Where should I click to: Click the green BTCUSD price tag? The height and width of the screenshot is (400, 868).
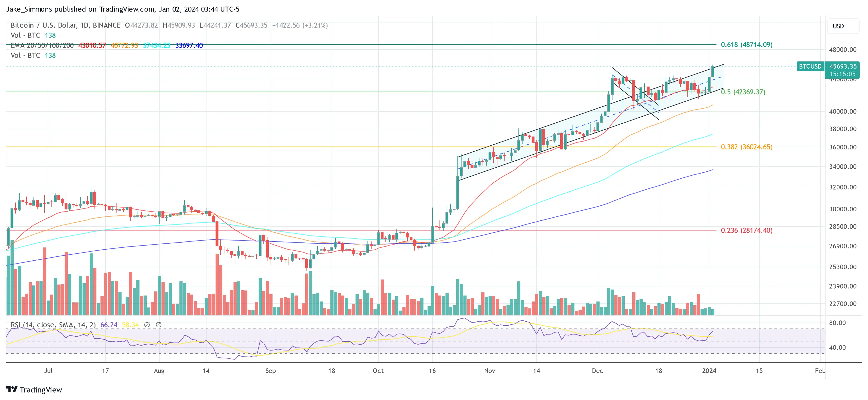810,66
